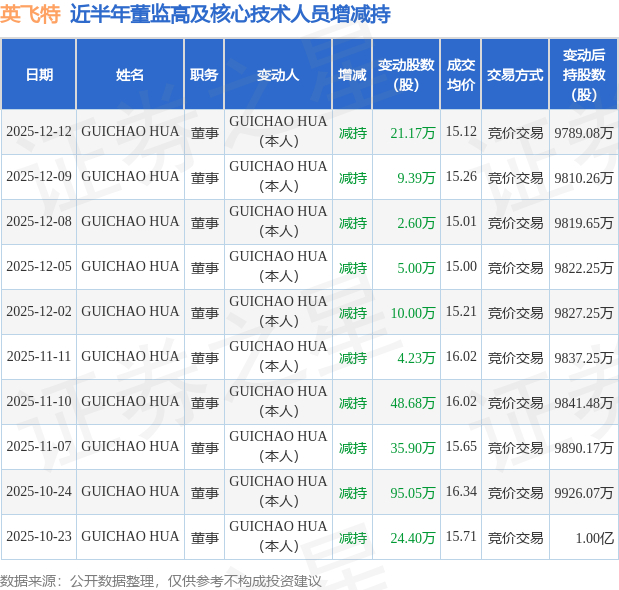Click the average price 15.65
This screenshot has width=619, height=590.
[x=461, y=447]
